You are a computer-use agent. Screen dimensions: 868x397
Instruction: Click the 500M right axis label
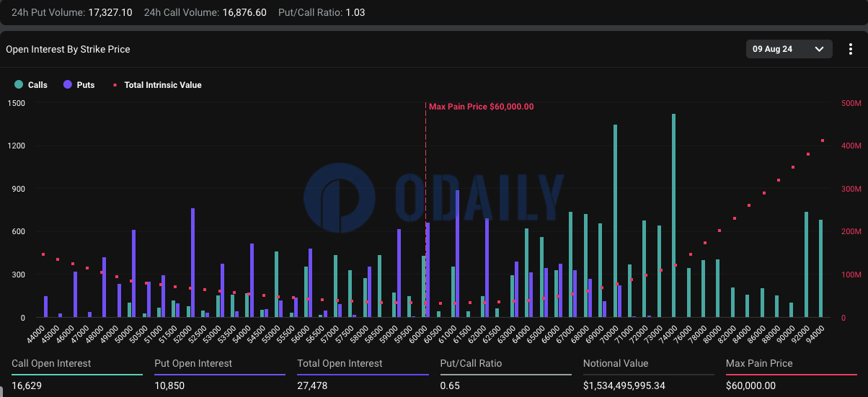coord(851,103)
